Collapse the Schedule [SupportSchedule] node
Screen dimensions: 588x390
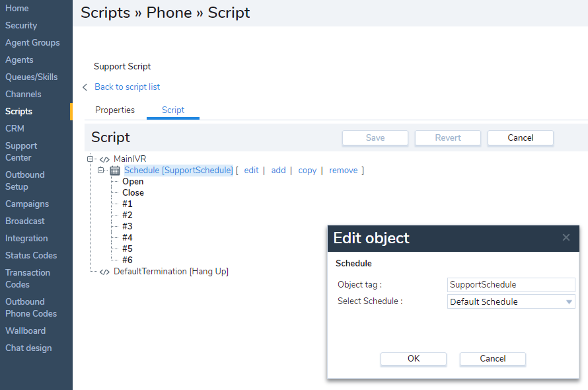coord(100,170)
